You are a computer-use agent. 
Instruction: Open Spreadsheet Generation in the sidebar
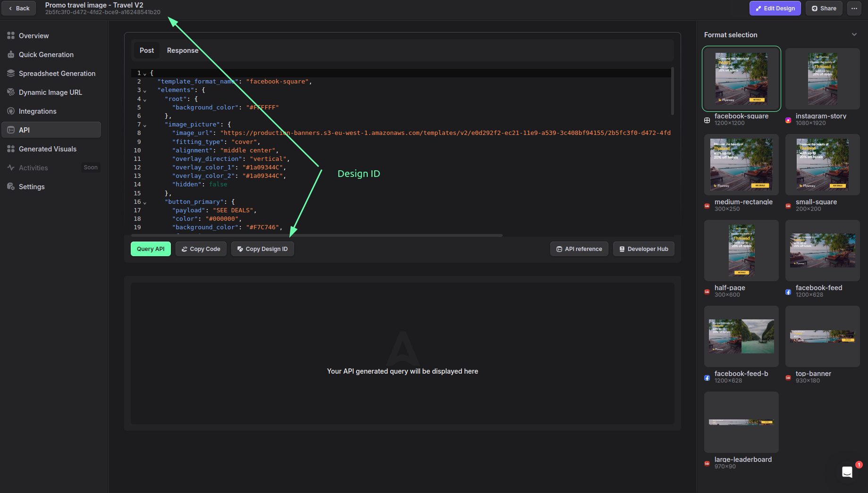pyautogui.click(x=57, y=74)
